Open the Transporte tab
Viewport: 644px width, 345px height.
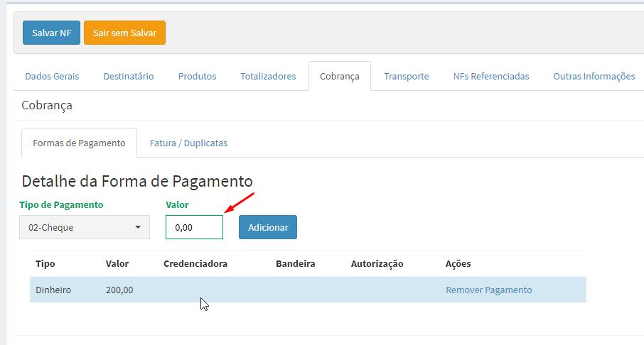pos(406,76)
